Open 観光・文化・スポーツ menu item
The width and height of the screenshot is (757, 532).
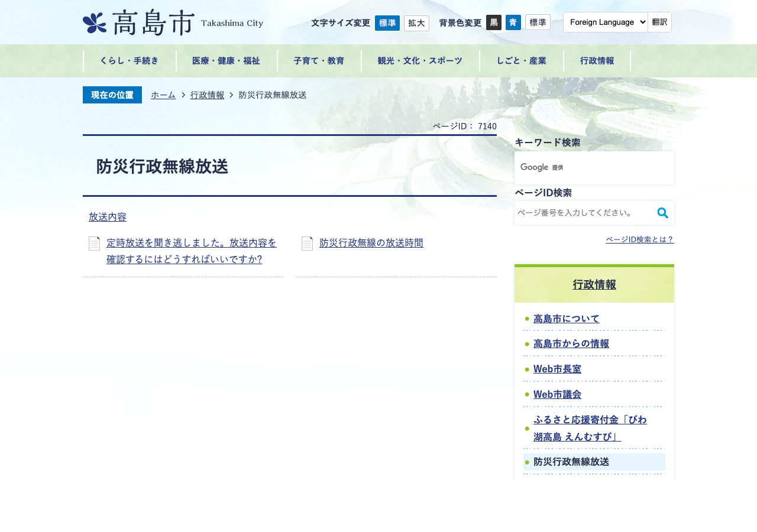click(x=420, y=61)
